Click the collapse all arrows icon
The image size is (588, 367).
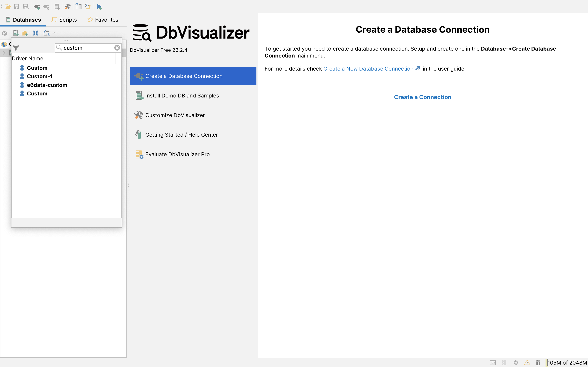36,33
